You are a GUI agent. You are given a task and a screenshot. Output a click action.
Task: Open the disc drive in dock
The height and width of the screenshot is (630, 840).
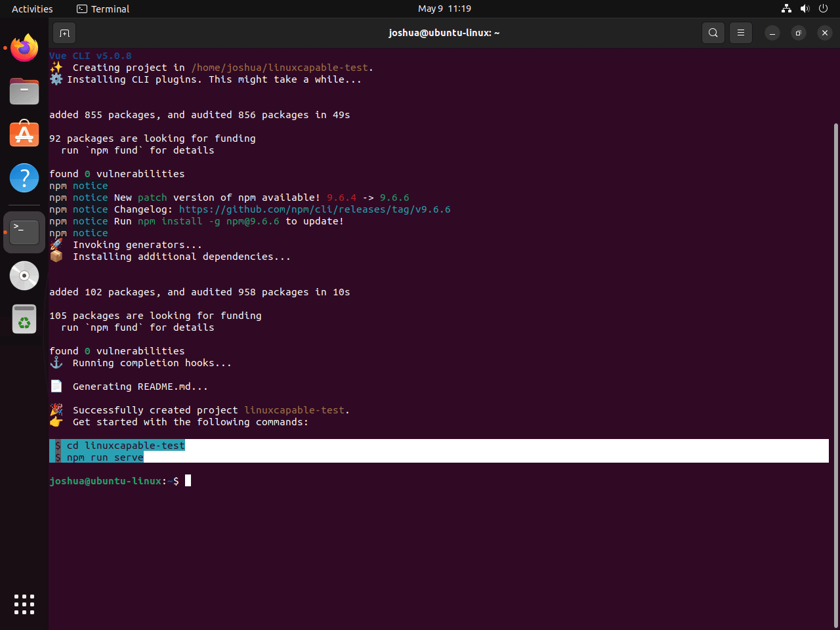click(24, 276)
